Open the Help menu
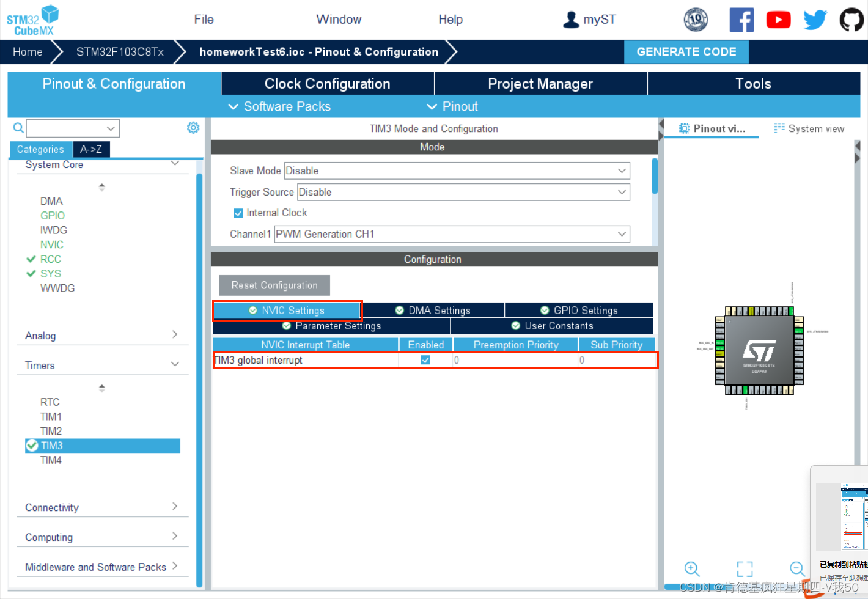This screenshot has width=868, height=599. coord(451,20)
